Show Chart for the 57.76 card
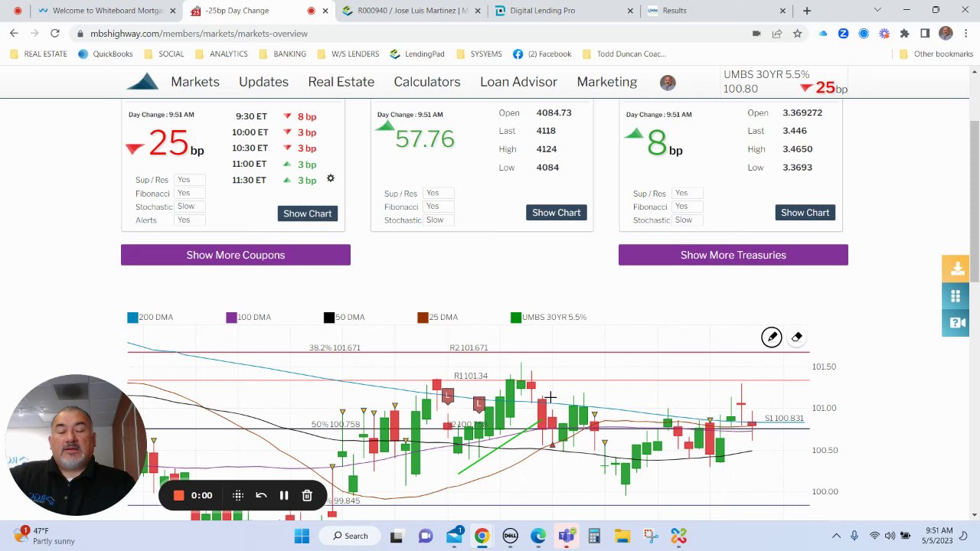 pos(557,213)
